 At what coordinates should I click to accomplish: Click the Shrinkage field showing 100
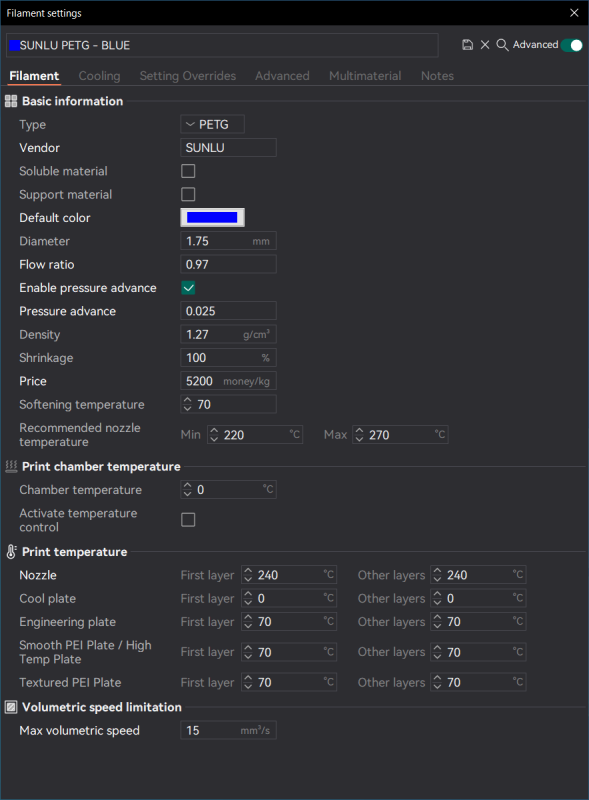[228, 358]
